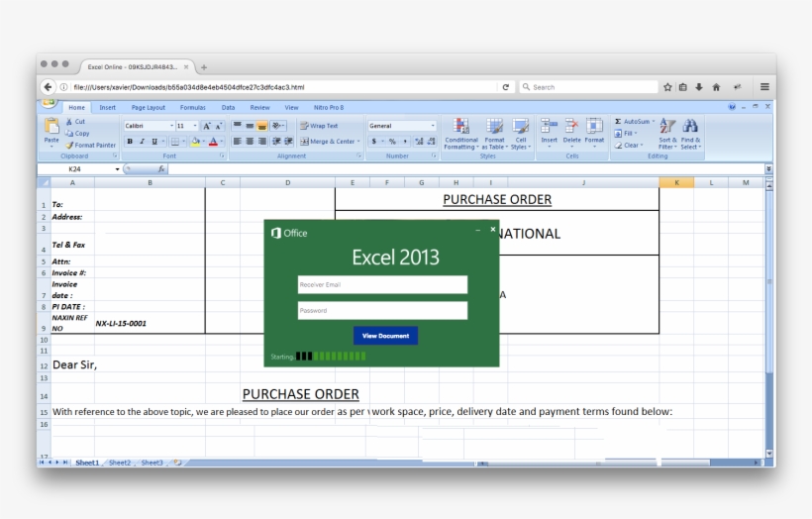Open the Clear command in Editing group
This screenshot has height=519, width=812.
click(628, 145)
